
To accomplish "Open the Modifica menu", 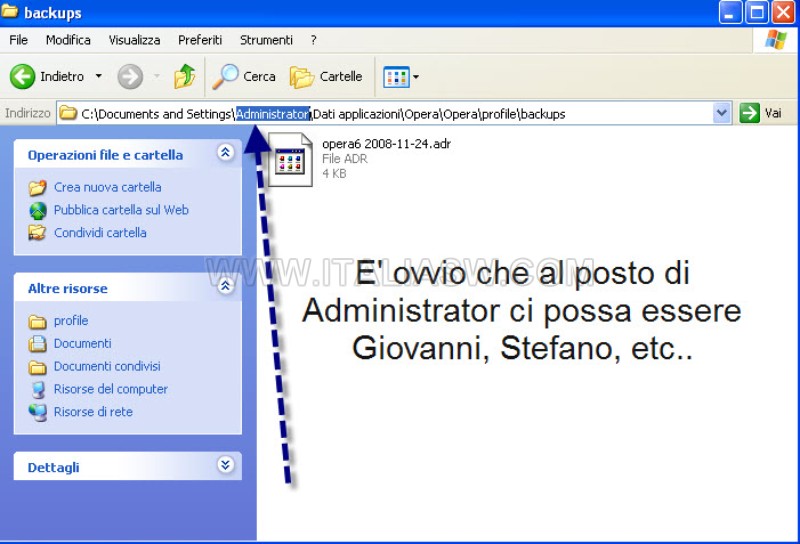I will tap(68, 40).
